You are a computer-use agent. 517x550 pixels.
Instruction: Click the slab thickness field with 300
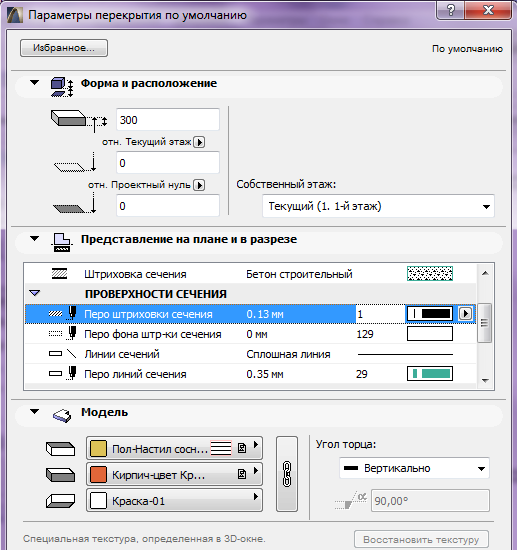(x=168, y=120)
